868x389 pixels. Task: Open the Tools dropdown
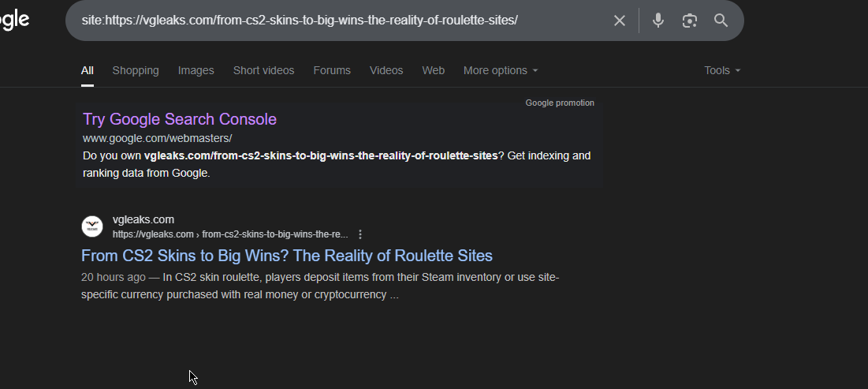coord(722,70)
